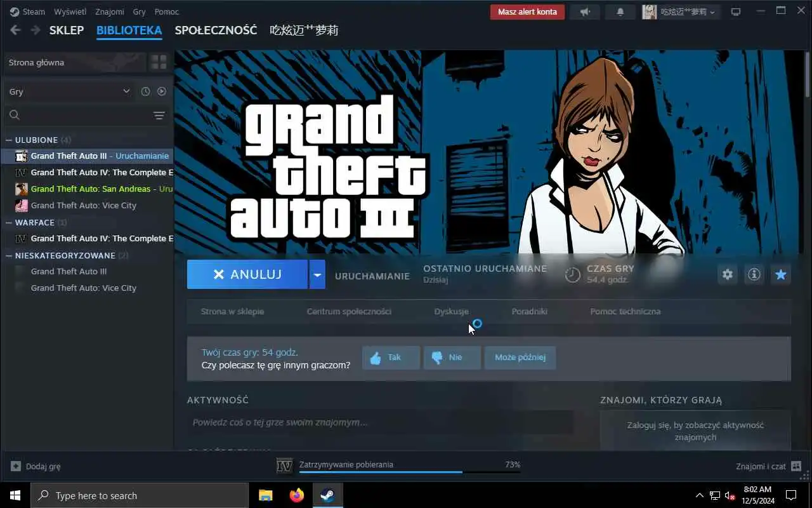Viewport: 812px width, 508px height.
Task: Click Dodaj grę at the bottom
Action: [x=36, y=466]
